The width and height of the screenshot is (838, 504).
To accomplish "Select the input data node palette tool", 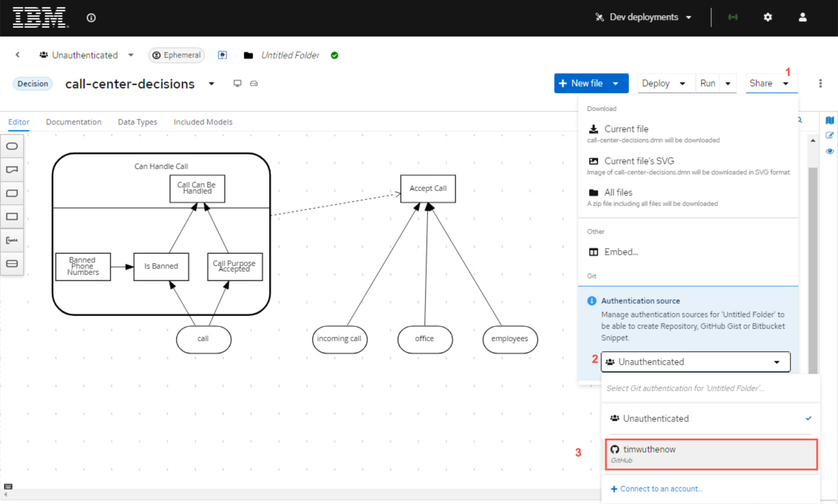I will [12, 146].
